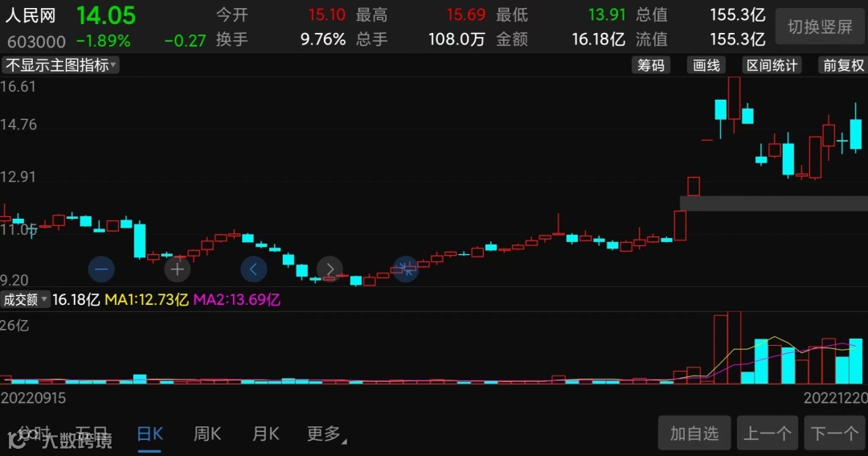Open the 成交额 sub-chart indicator dropdown
The image size is (868, 456).
[x=25, y=300]
